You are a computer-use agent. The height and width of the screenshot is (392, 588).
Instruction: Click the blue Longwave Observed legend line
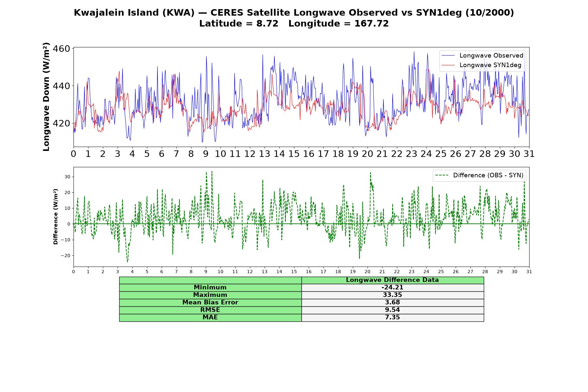click(448, 56)
